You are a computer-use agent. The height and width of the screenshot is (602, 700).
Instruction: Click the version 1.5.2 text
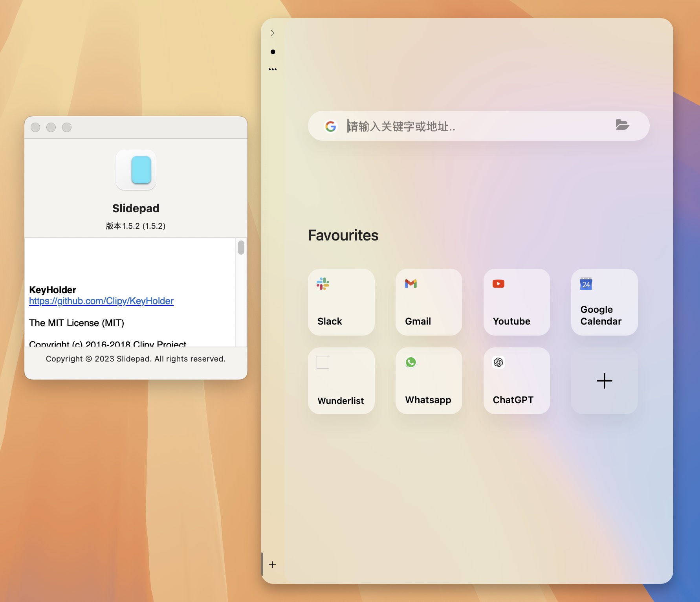pyautogui.click(x=136, y=226)
